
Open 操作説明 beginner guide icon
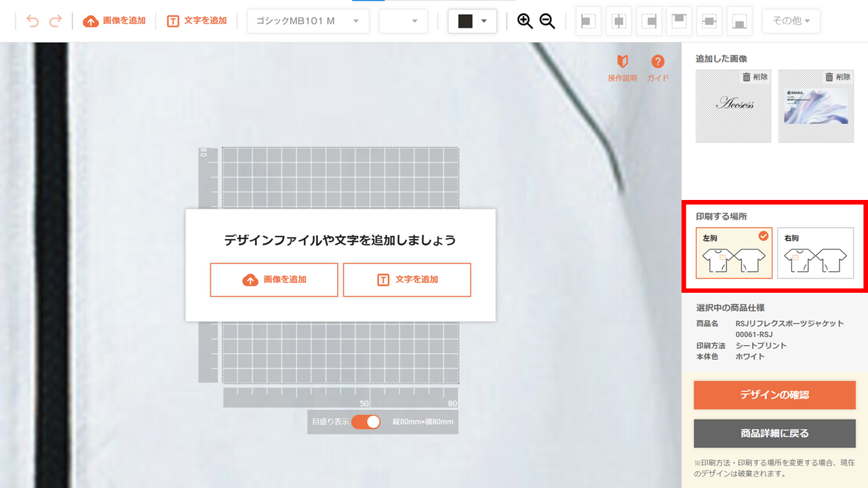click(x=623, y=68)
